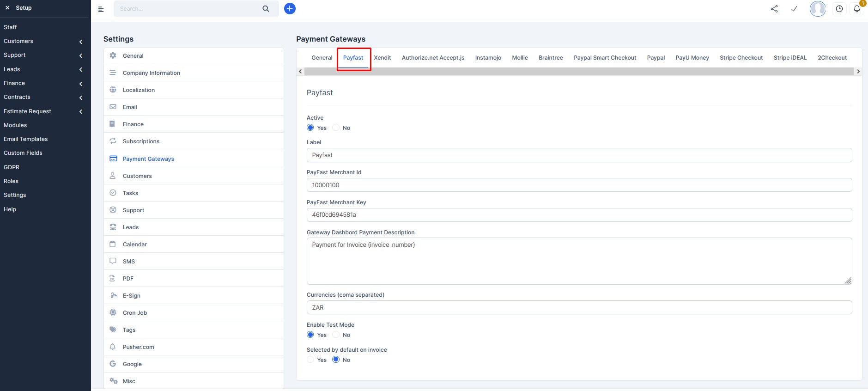Set Enable Test Mode to No
This screenshot has height=391, width=868.
click(x=336, y=335)
